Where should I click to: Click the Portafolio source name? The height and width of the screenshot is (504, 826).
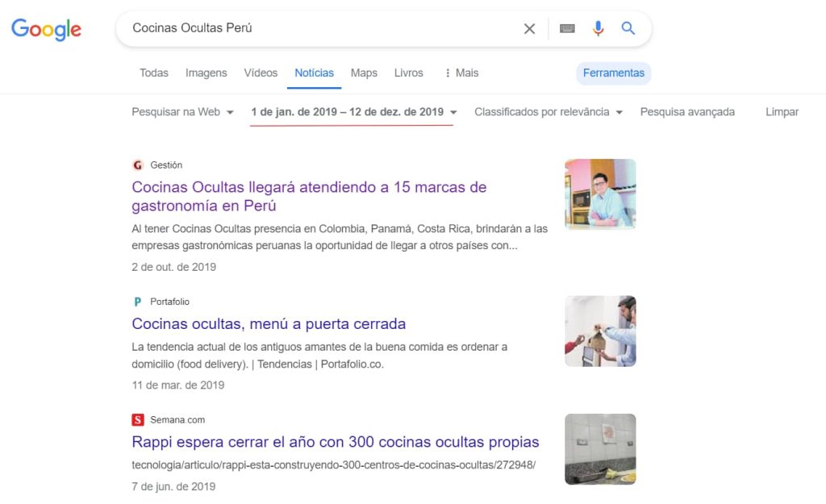[169, 302]
